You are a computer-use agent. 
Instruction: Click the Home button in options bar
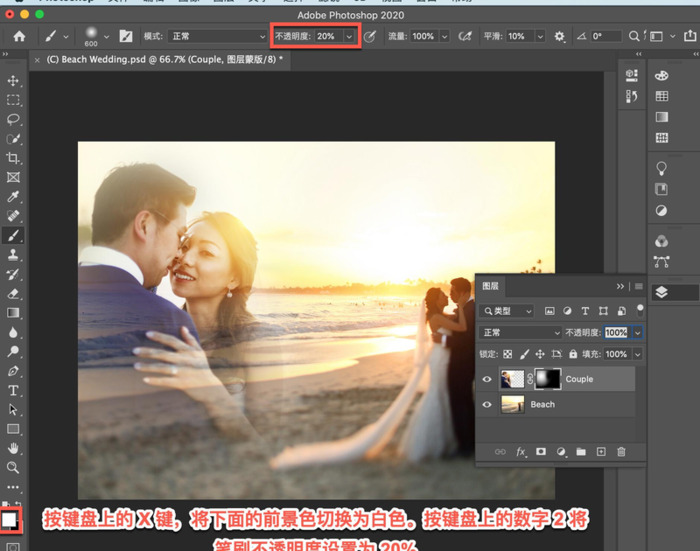tap(19, 36)
